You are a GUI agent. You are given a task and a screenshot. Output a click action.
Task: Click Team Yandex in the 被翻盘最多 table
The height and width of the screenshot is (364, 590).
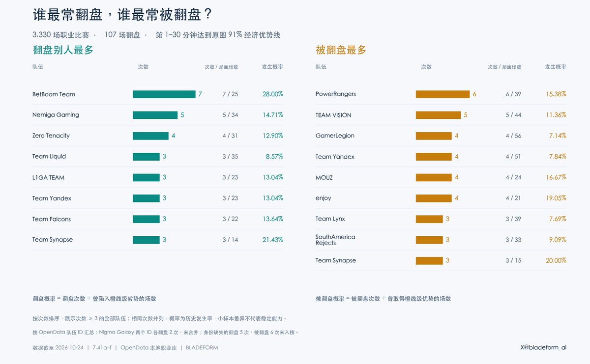[x=335, y=157]
